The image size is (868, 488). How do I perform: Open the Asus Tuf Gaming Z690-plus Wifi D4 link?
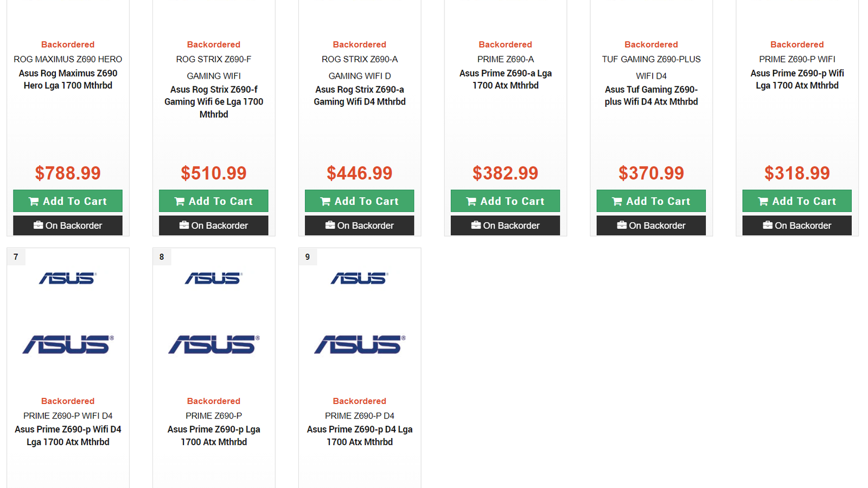pyautogui.click(x=651, y=95)
